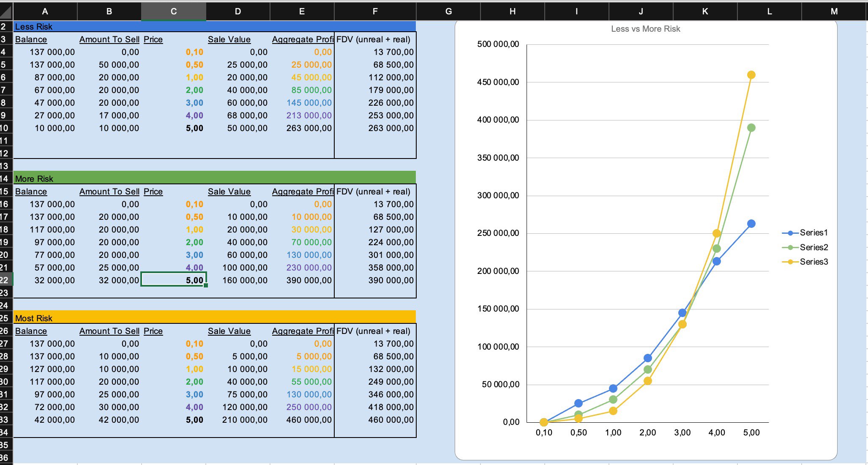The width and height of the screenshot is (868, 465).
Task: Click the fill handle of selected cell C22
Action: coord(206,286)
